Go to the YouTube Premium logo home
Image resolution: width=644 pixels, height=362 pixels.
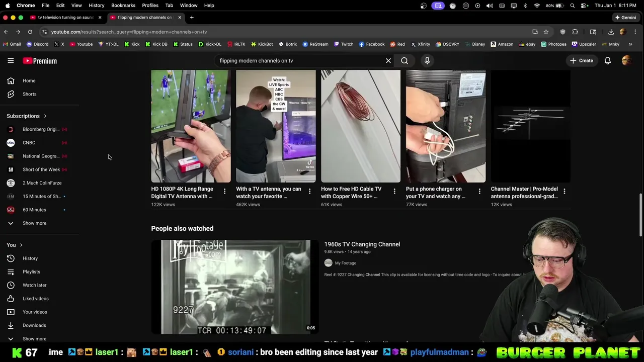(40, 61)
